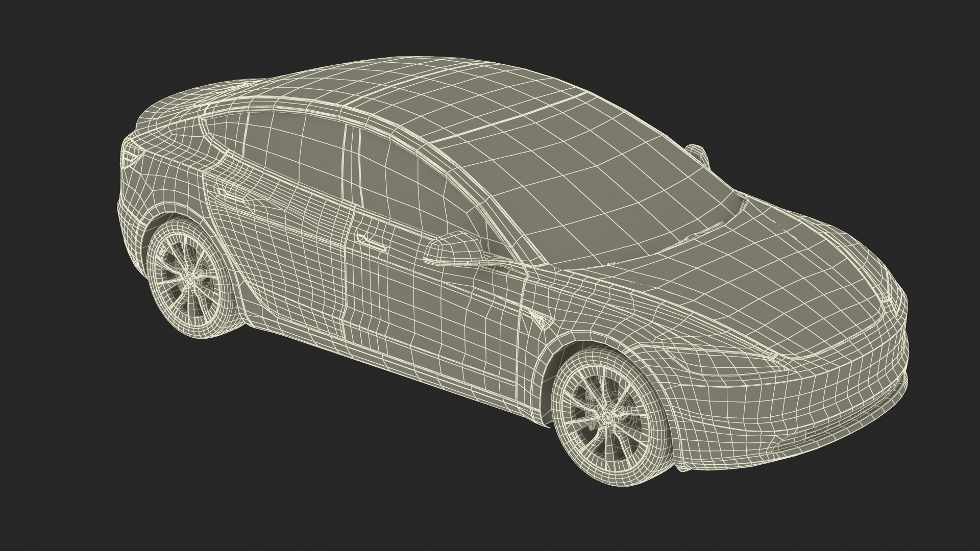
Task: Click the far-side wing mirror
Action: pos(696,152)
